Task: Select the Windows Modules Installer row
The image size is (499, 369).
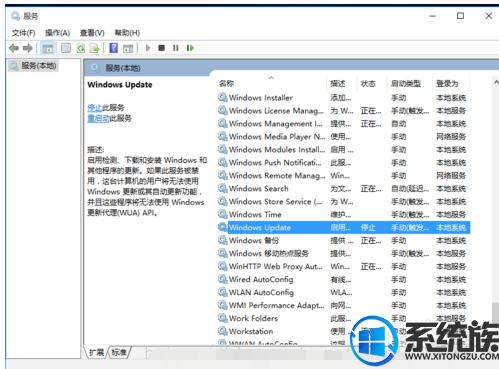Action: (x=343, y=150)
